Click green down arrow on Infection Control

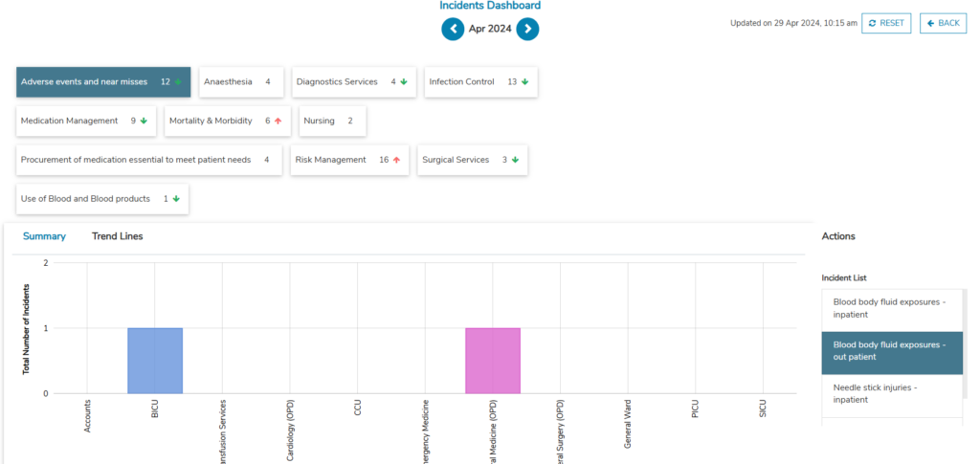(x=525, y=82)
